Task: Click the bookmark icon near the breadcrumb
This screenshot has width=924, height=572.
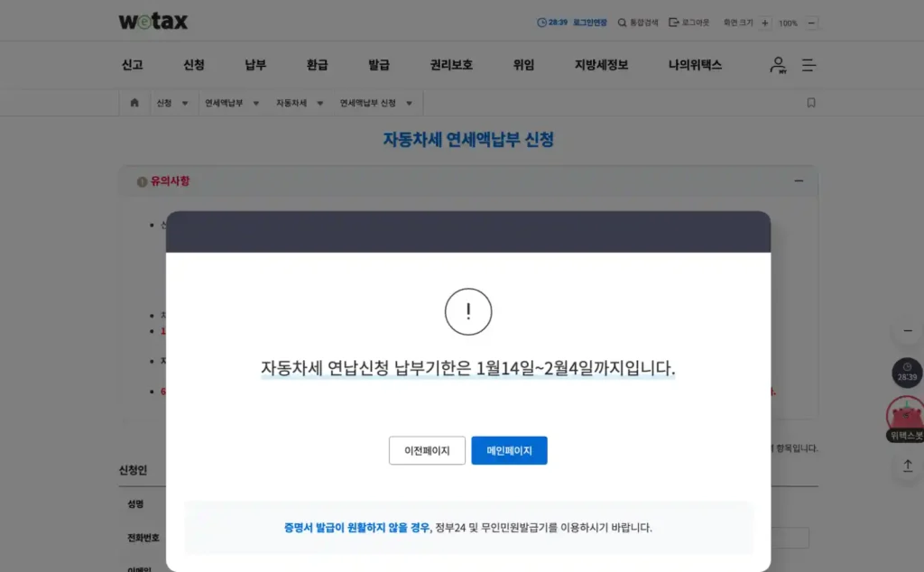Action: point(810,102)
